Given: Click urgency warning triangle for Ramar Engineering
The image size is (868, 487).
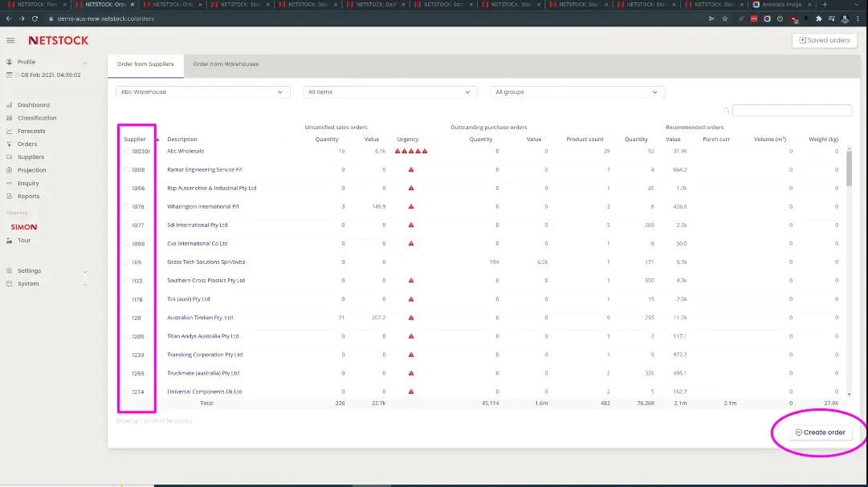Looking at the screenshot, I should (x=411, y=169).
